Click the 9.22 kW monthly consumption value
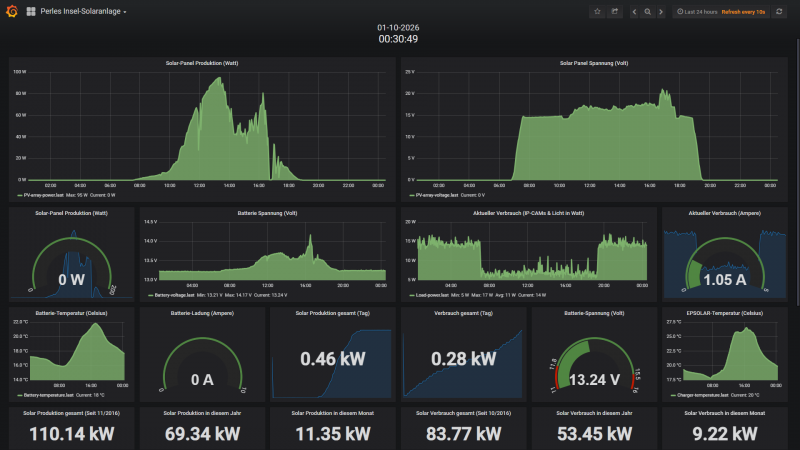 pyautogui.click(x=724, y=434)
